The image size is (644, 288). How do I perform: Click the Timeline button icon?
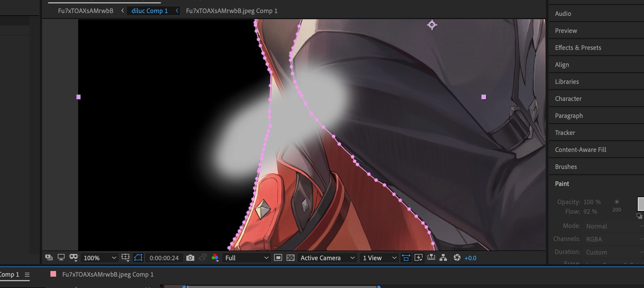point(431,257)
